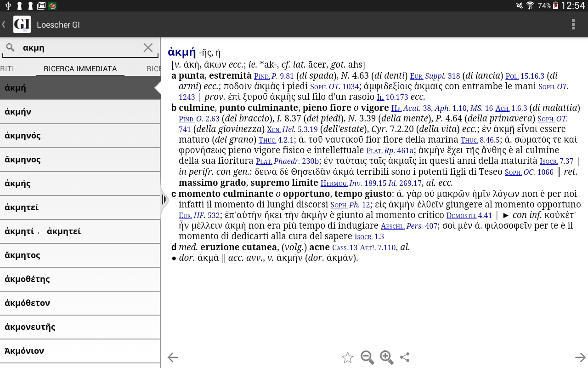Open the Soph. Ph. 12 citation link
Screen dimensions: 588x368
[351, 205]
